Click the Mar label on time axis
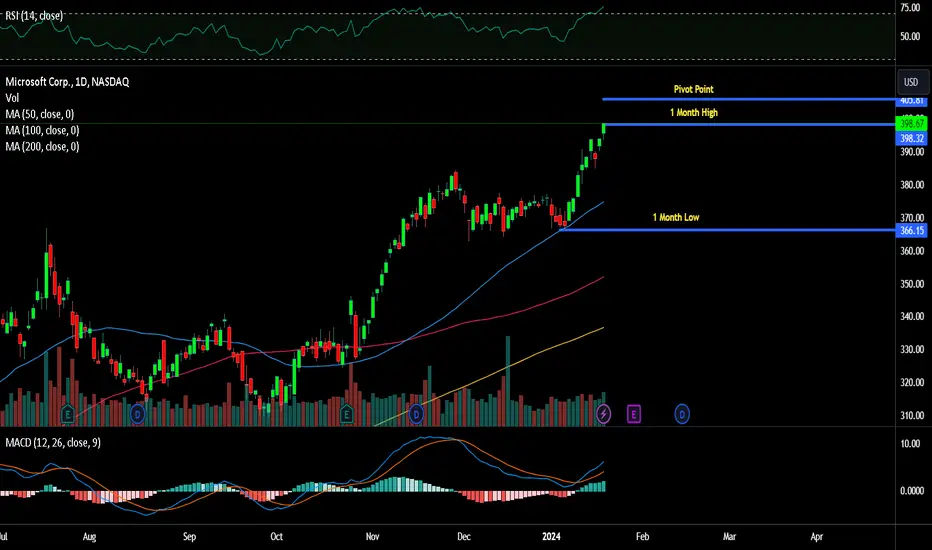Screen dimensions: 932x550 (729, 536)
